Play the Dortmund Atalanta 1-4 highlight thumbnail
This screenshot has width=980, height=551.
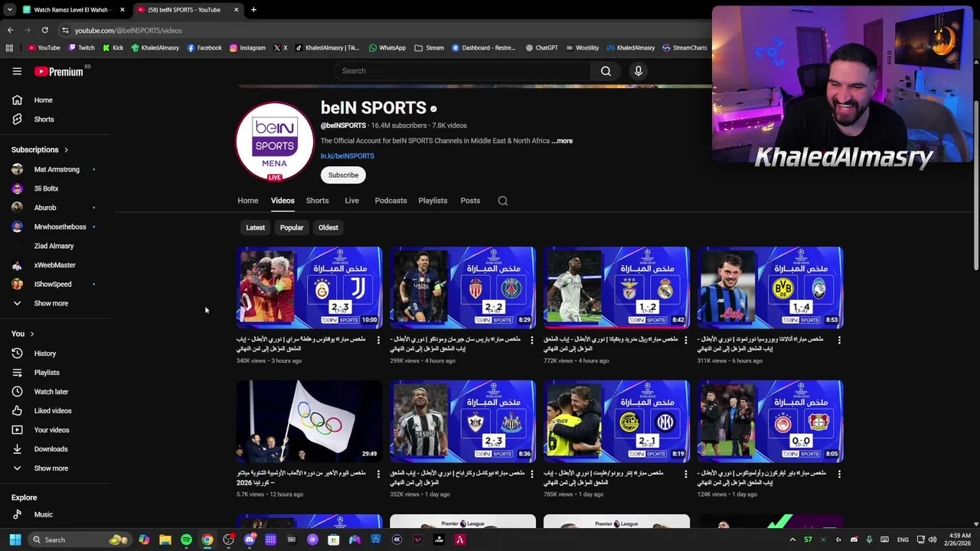point(770,288)
